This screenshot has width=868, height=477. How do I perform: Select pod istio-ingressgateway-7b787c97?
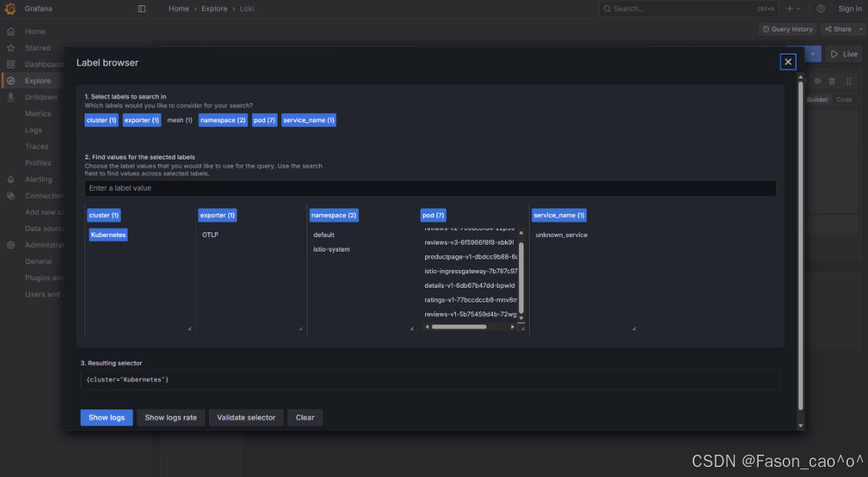tap(471, 272)
